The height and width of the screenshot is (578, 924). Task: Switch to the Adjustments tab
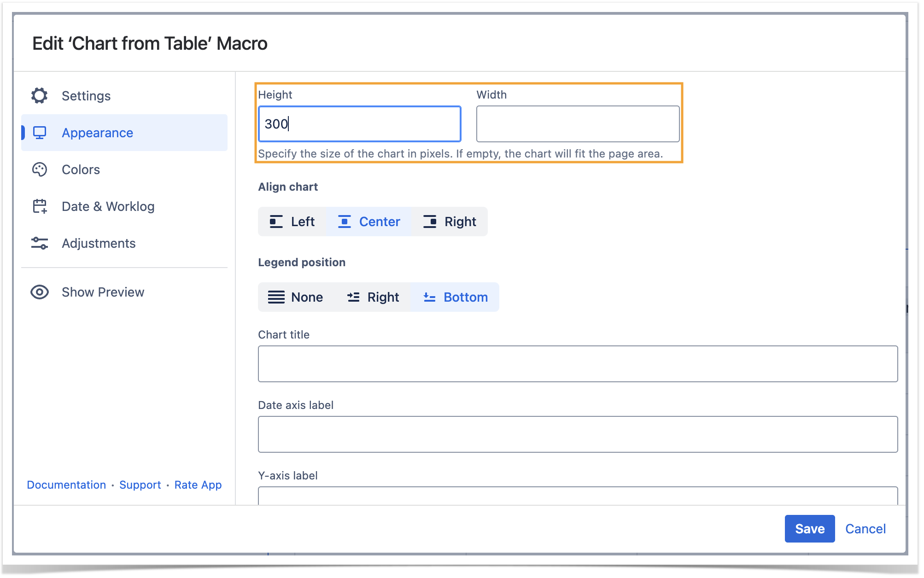click(x=99, y=243)
